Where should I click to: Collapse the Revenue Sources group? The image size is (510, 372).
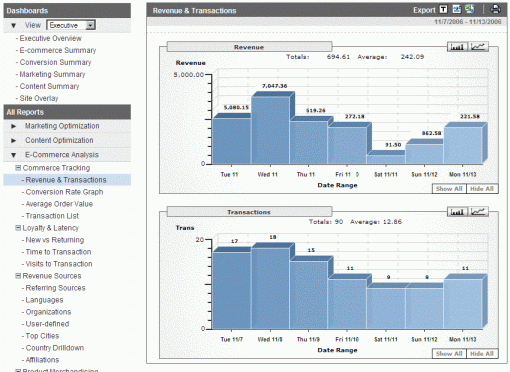18,276
